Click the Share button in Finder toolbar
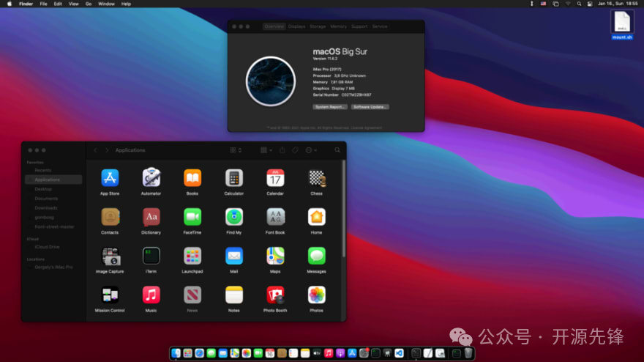 coord(282,150)
